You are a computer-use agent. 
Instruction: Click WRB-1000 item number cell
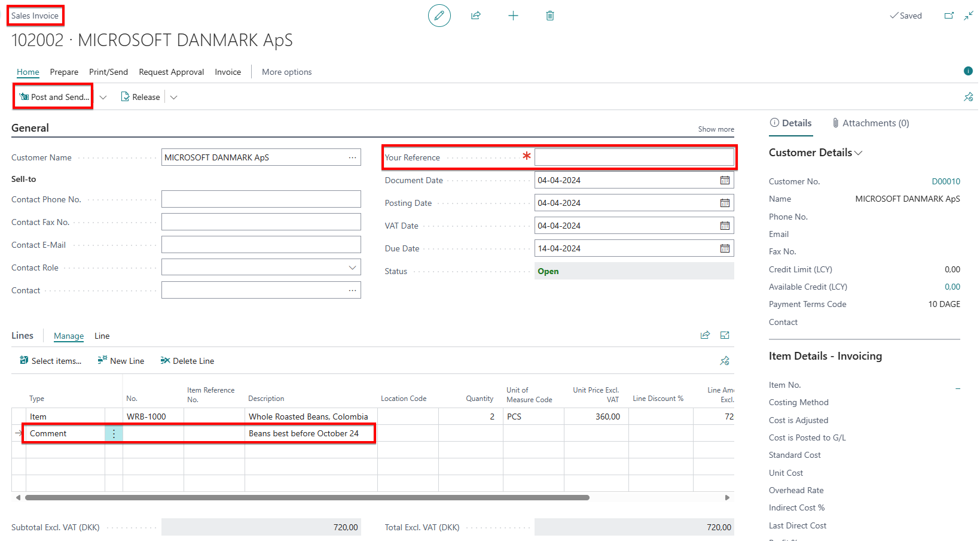coord(153,417)
